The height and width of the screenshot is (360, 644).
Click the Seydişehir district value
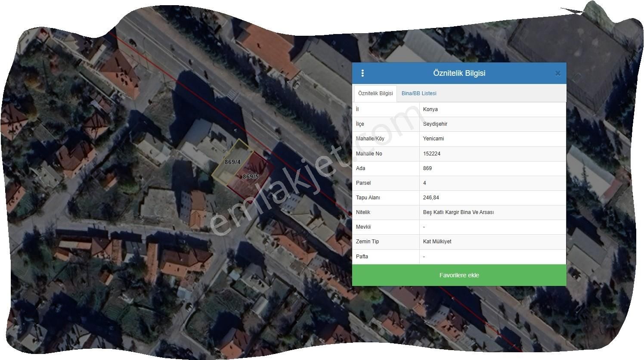pos(435,124)
